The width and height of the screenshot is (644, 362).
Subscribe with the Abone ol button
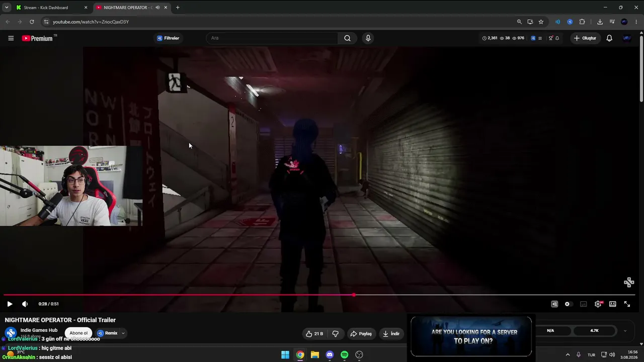pos(78,333)
